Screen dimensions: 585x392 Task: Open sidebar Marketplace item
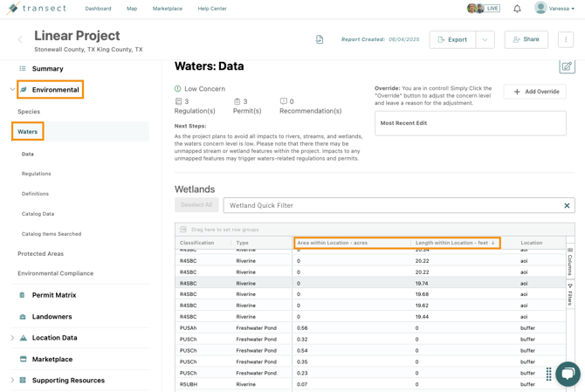52,359
